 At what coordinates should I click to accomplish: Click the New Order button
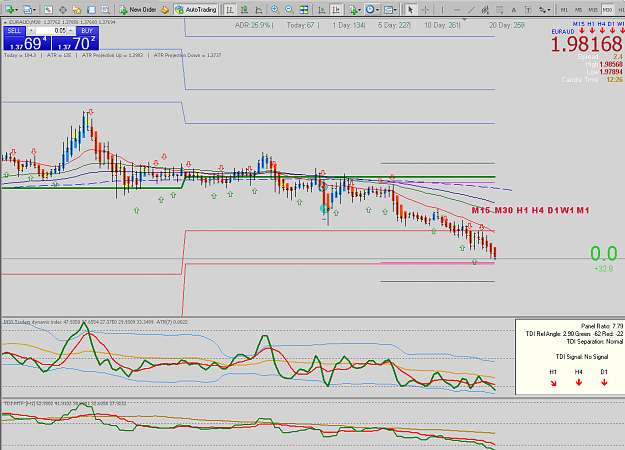point(138,10)
